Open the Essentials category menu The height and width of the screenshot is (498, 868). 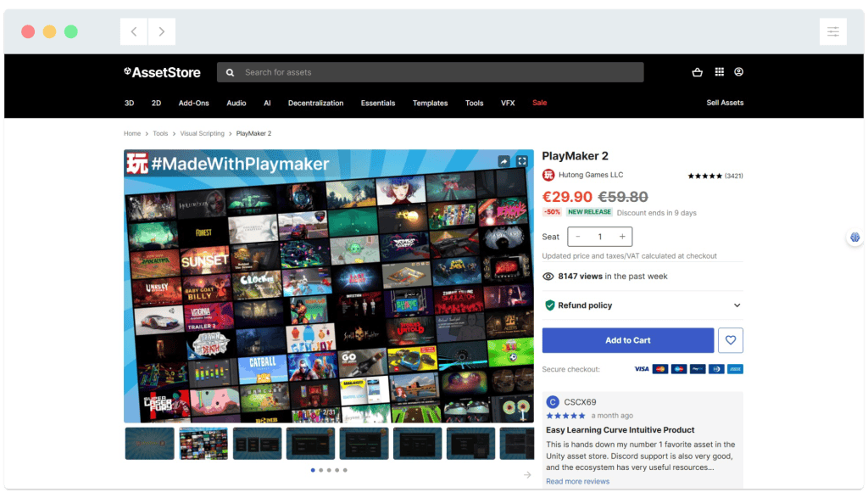coord(378,103)
